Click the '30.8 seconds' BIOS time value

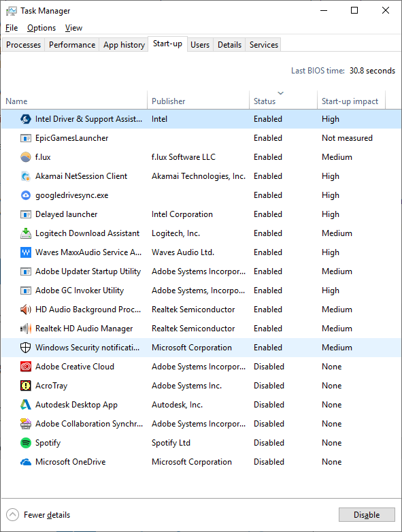pos(372,71)
